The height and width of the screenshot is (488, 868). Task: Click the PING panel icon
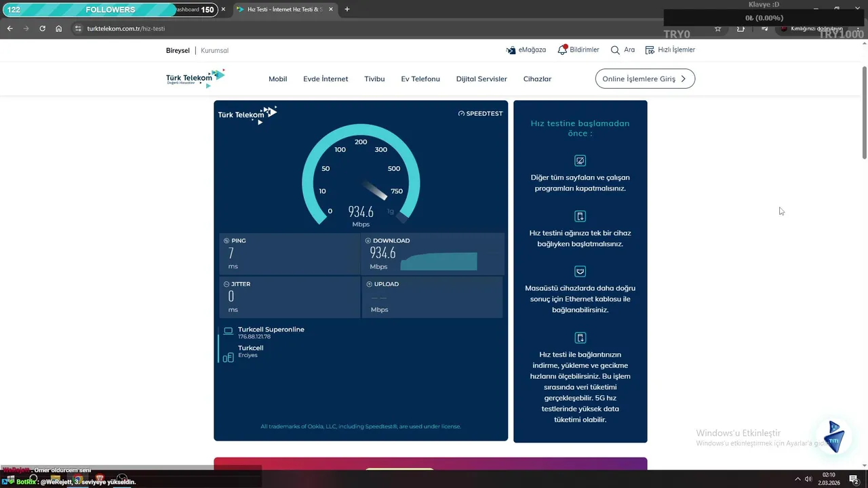point(226,241)
